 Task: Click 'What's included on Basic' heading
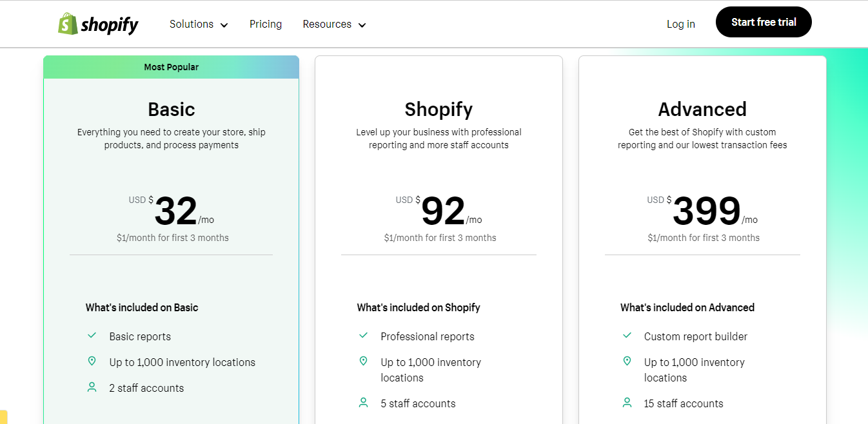click(x=142, y=307)
